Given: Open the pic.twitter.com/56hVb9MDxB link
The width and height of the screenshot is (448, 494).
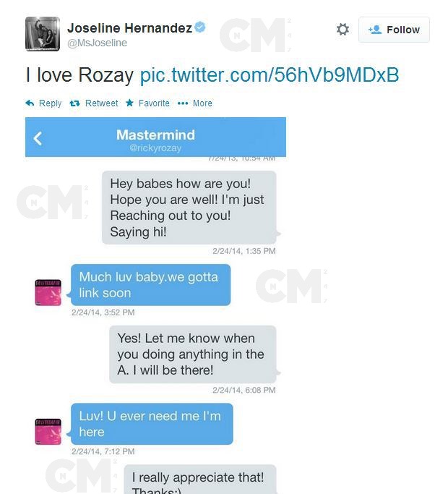Looking at the screenshot, I should click(270, 75).
